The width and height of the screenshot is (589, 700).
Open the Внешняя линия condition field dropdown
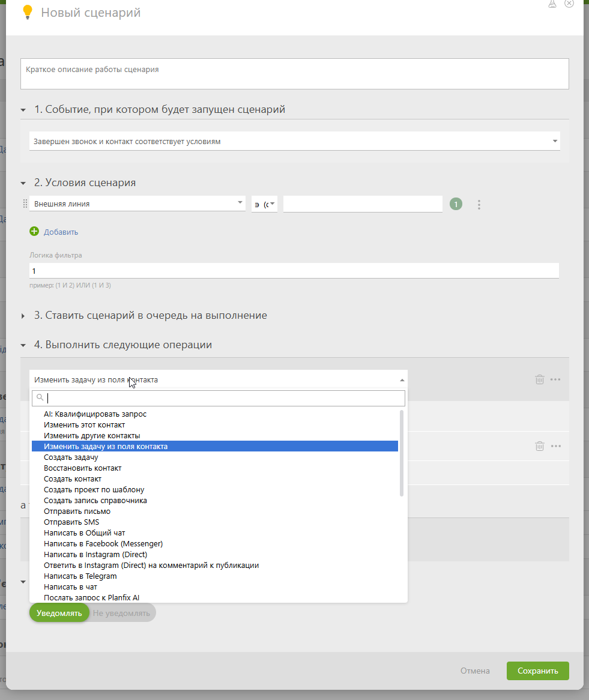click(137, 204)
